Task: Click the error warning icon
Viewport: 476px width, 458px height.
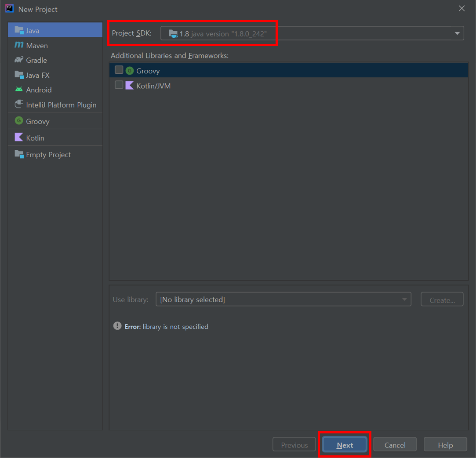Action: click(117, 326)
